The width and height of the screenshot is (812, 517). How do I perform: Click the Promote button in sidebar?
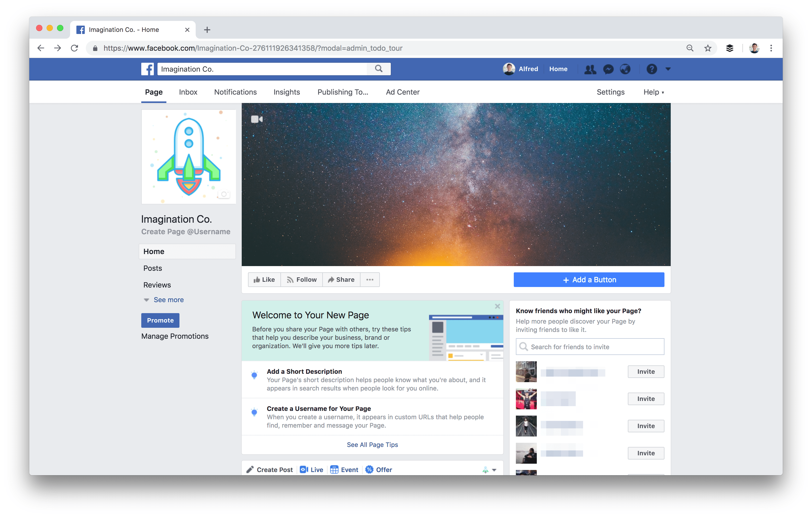[160, 320]
